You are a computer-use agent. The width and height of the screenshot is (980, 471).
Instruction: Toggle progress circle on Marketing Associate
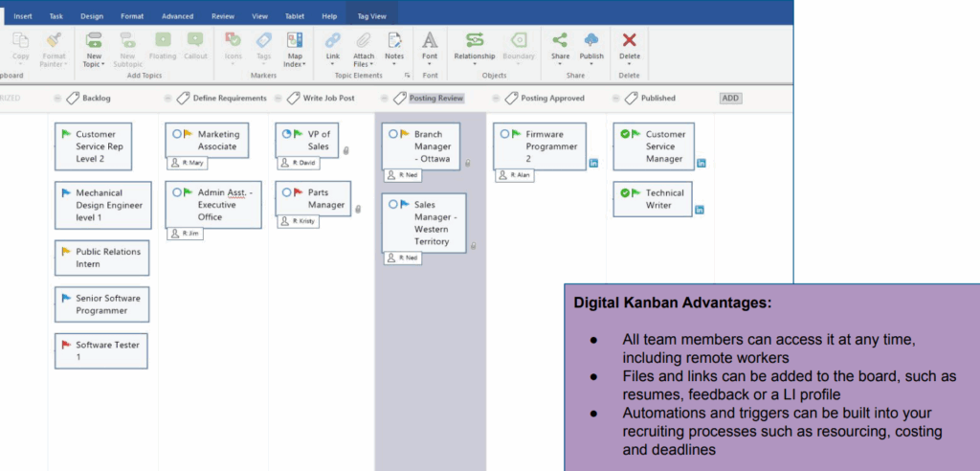coord(177,135)
